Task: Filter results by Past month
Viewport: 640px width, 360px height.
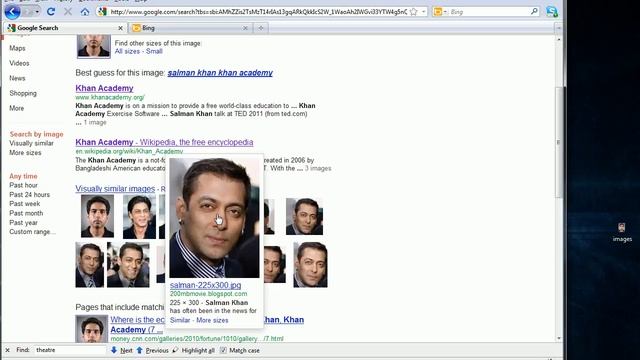Action: tap(26, 213)
